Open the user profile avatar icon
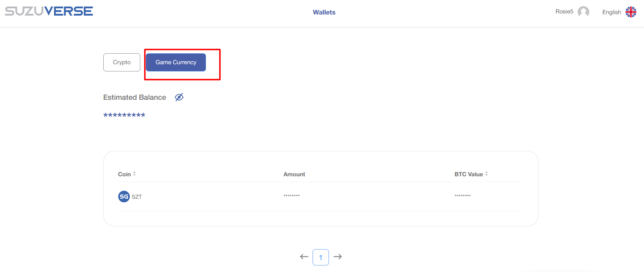This screenshot has height=272, width=644. [x=583, y=12]
